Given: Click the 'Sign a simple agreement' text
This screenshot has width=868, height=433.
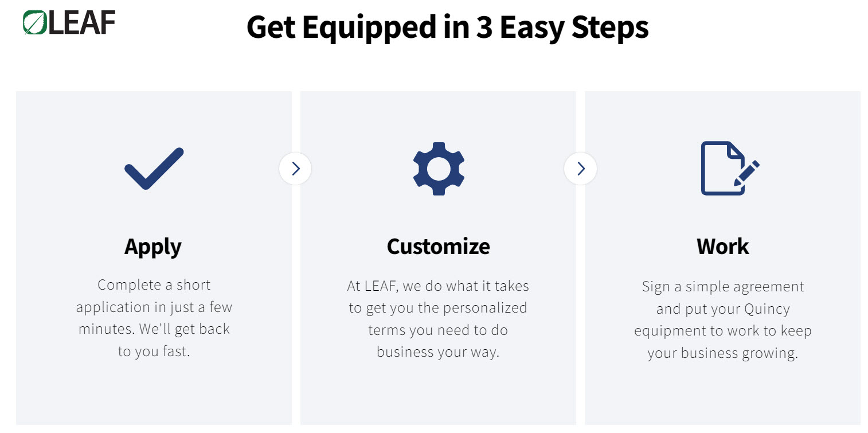Looking at the screenshot, I should tap(722, 286).
